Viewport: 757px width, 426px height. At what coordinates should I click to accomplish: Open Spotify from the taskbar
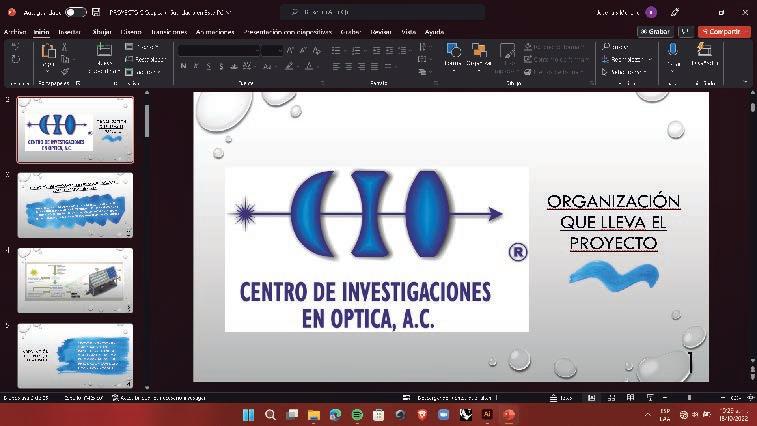click(x=357, y=414)
